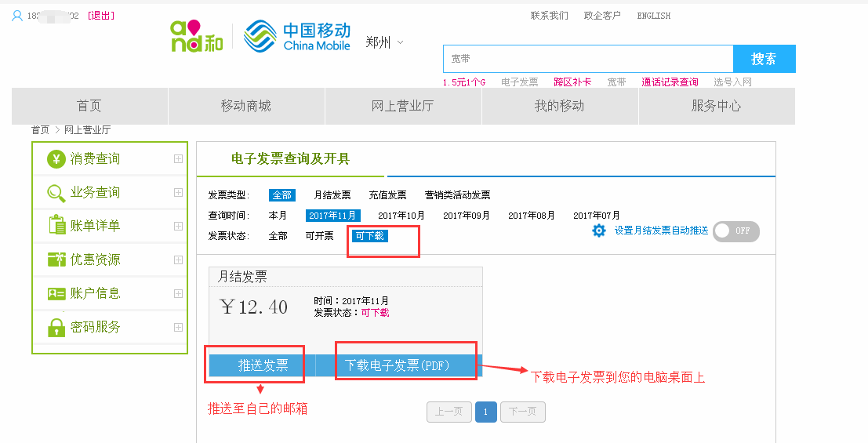Select the 充值发票 invoice type filter
This screenshot has width=868, height=443.
point(387,195)
